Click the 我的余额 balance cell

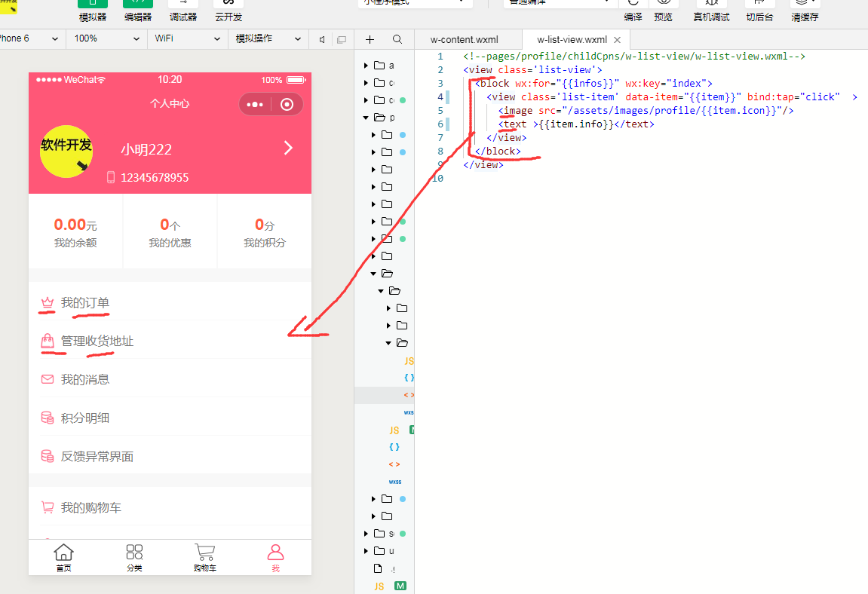click(x=75, y=232)
